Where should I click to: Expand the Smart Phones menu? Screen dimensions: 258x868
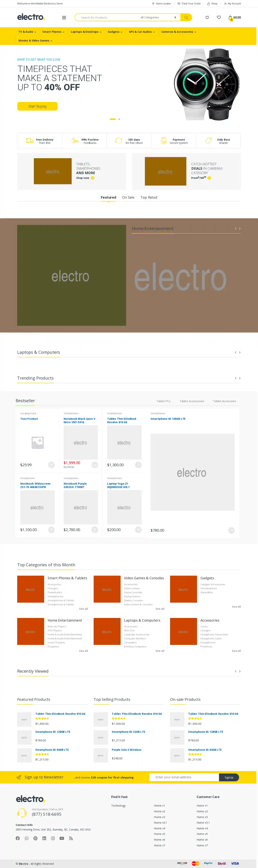point(53,32)
